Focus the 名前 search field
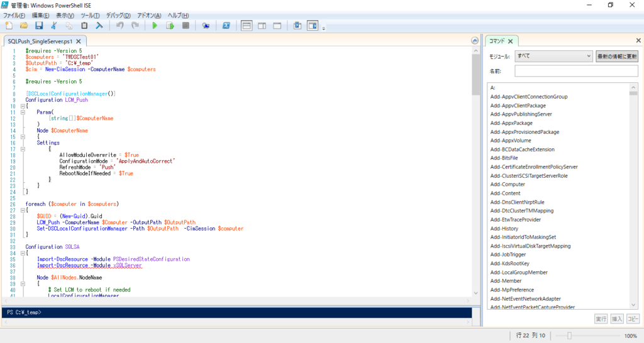644x343 pixels. [x=576, y=71]
